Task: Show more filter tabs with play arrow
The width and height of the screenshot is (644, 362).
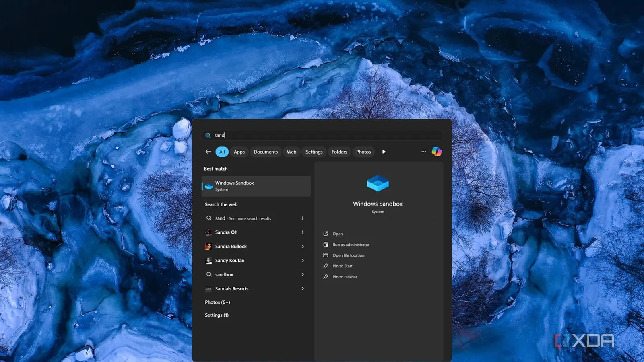Action: pyautogui.click(x=384, y=152)
